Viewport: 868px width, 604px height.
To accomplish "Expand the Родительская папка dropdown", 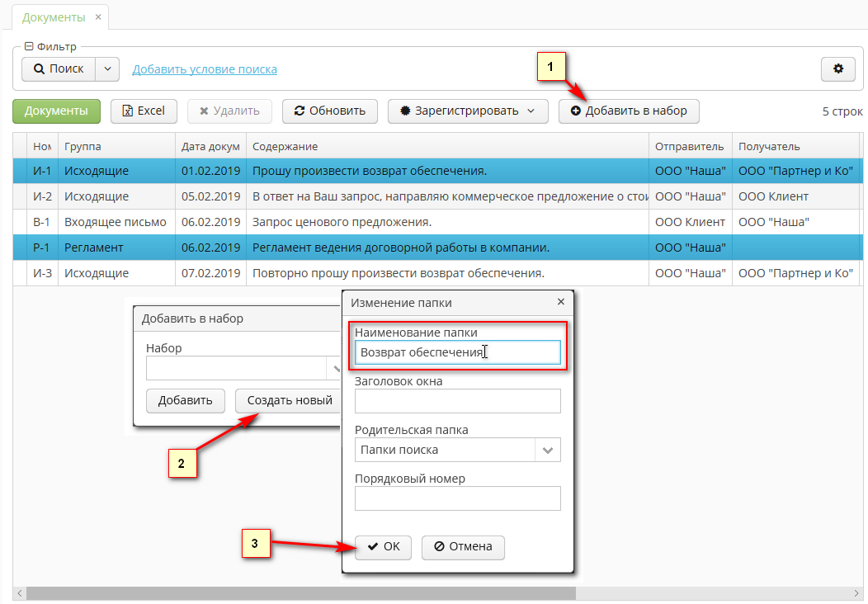I will 550,450.
